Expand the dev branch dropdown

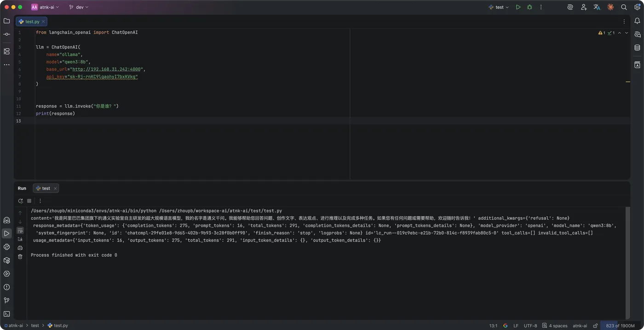pyautogui.click(x=79, y=7)
